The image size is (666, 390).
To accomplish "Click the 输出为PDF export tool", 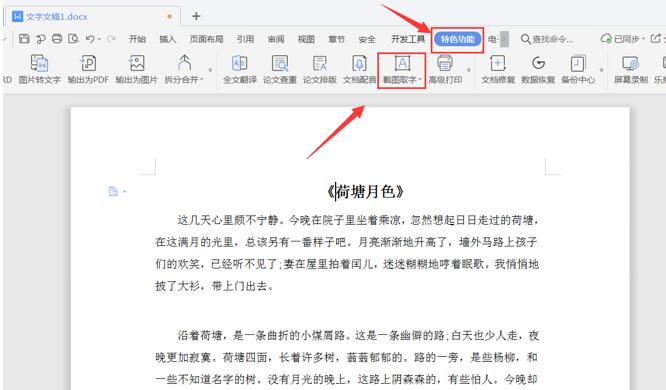I will coord(88,69).
